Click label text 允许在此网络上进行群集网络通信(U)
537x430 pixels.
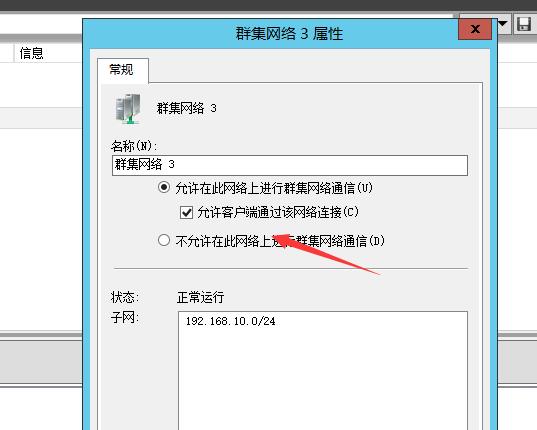274,188
